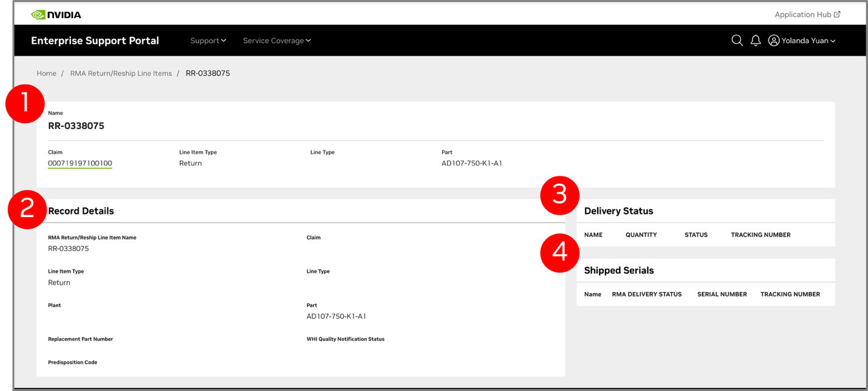Click the Plant field label
The image size is (868, 391).
55,305
